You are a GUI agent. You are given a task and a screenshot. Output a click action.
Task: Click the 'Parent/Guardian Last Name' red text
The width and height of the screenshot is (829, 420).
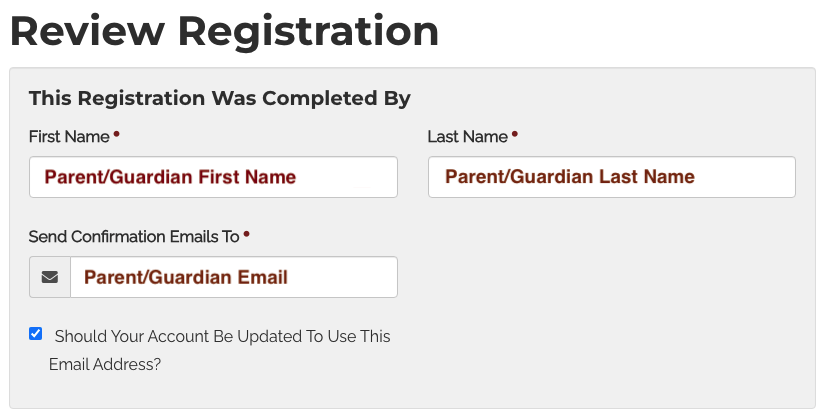pyautogui.click(x=570, y=177)
